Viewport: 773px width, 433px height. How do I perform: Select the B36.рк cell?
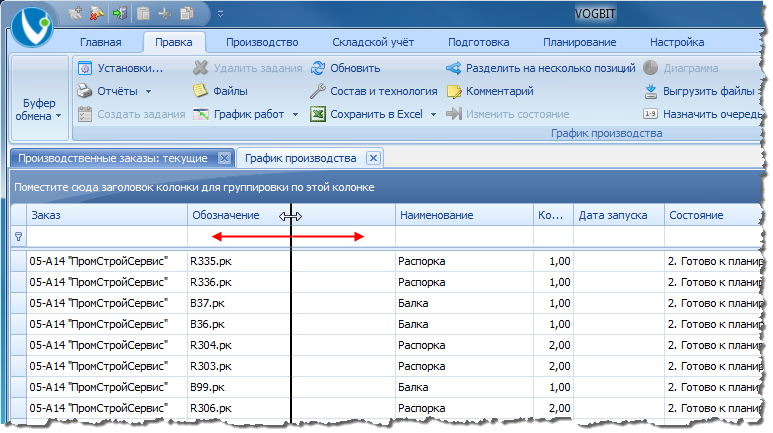(291, 325)
